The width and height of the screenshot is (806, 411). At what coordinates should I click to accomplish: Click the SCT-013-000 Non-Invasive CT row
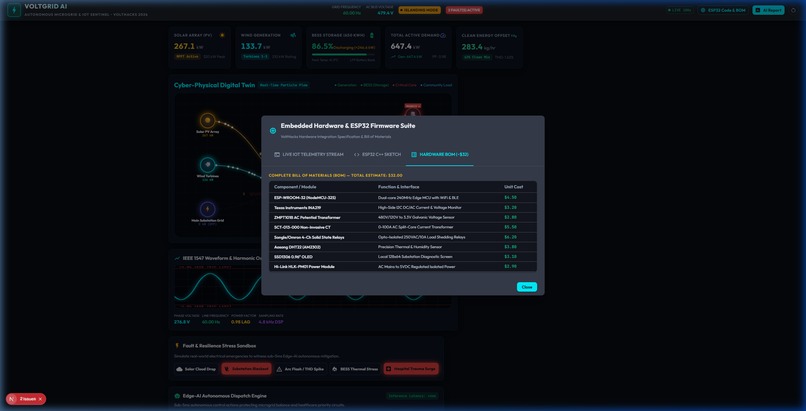pyautogui.click(x=402, y=227)
